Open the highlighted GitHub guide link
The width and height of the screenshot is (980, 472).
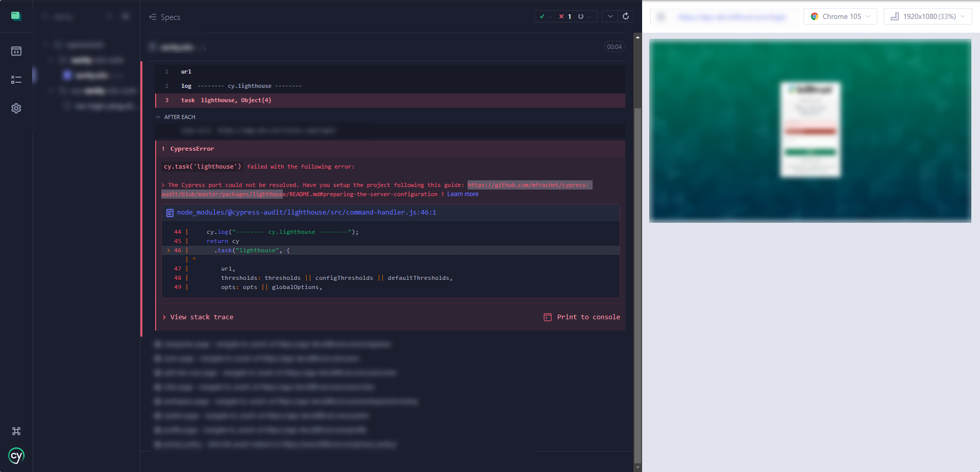coord(529,185)
